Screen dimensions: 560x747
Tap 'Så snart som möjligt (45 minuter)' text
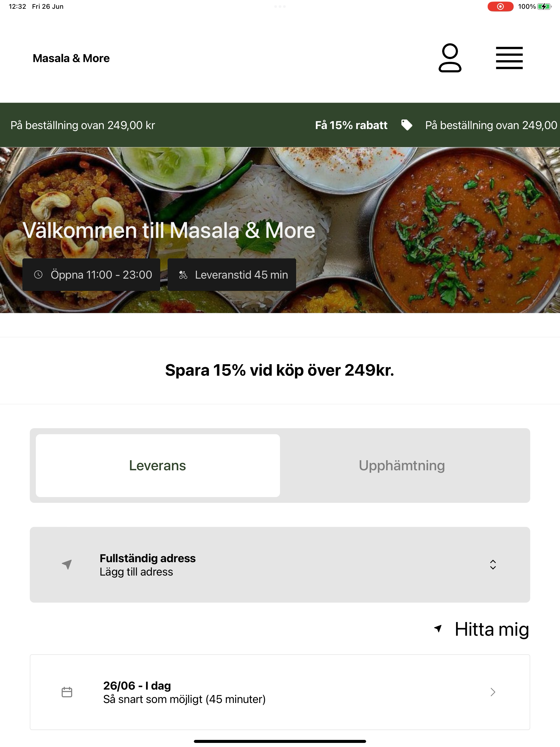[184, 699]
